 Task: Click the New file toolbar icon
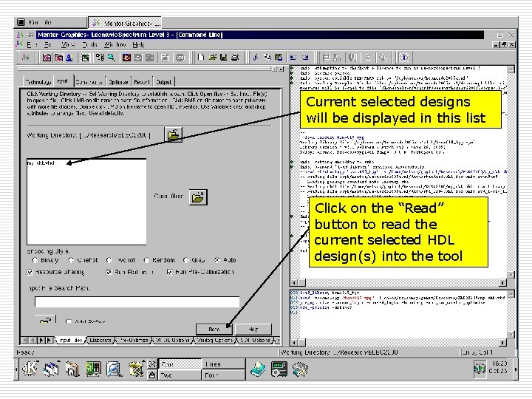click(x=201, y=58)
